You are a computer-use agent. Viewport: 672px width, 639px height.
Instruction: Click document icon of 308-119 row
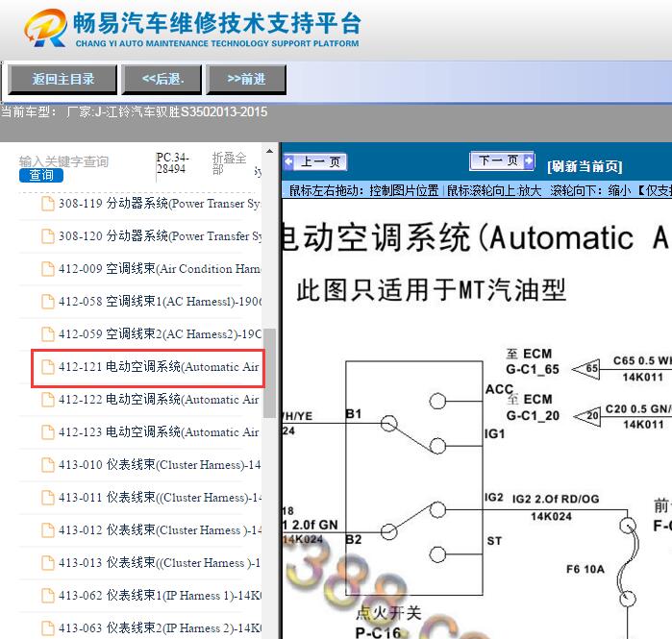tap(47, 204)
